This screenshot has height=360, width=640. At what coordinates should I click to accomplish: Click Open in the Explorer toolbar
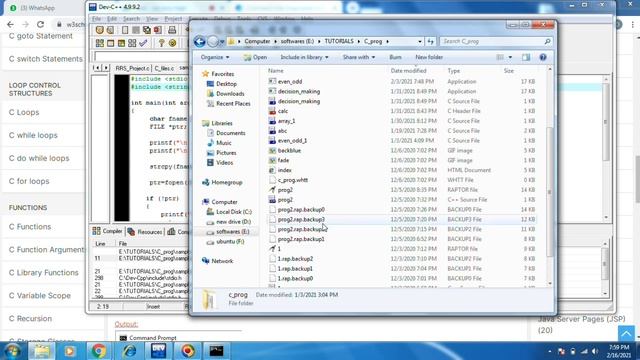(x=255, y=57)
